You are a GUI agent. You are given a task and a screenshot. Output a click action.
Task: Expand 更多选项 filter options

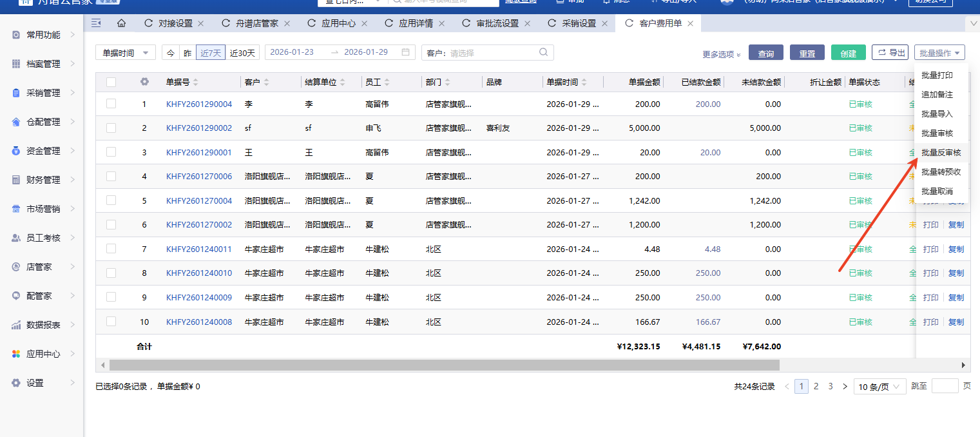click(x=721, y=54)
